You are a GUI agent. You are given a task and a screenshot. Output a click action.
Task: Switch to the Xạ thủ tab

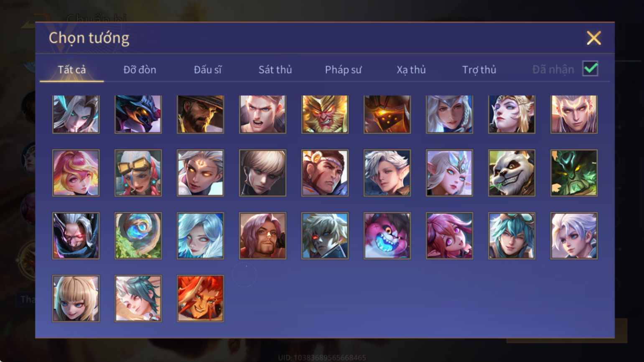pos(411,70)
